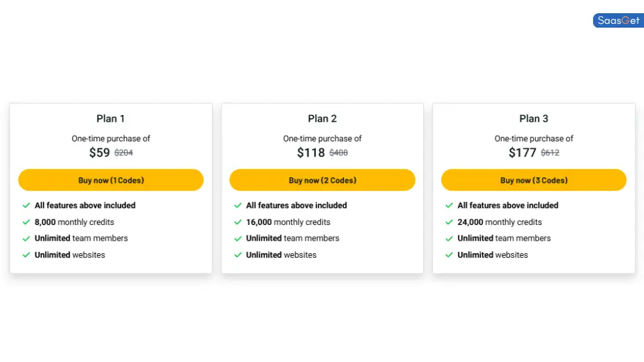Click the $177 price in Plan 3
The height and width of the screenshot is (362, 644).
point(523,153)
